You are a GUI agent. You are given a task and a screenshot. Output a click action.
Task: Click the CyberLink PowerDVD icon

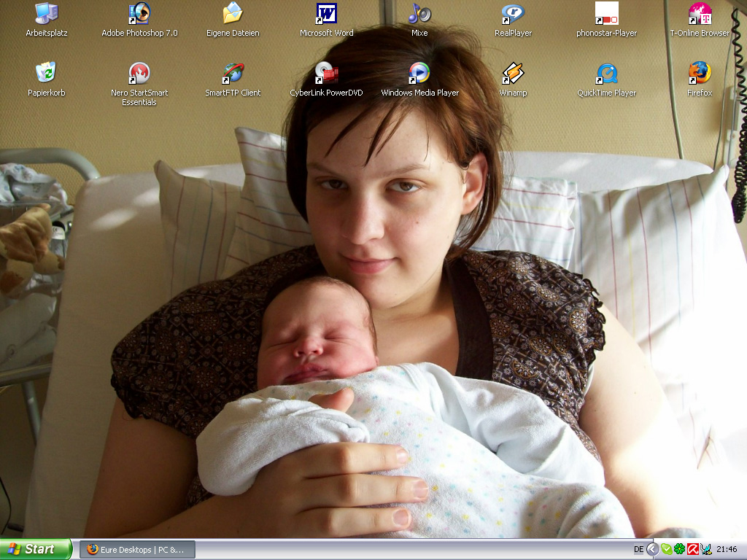(326, 73)
